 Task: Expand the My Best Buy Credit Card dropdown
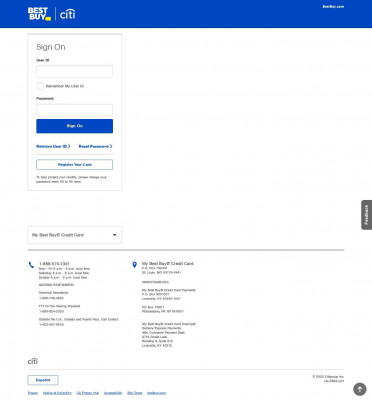pos(75,235)
